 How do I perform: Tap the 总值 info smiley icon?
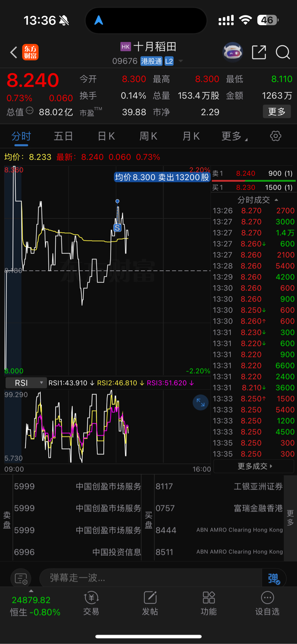tap(29, 111)
